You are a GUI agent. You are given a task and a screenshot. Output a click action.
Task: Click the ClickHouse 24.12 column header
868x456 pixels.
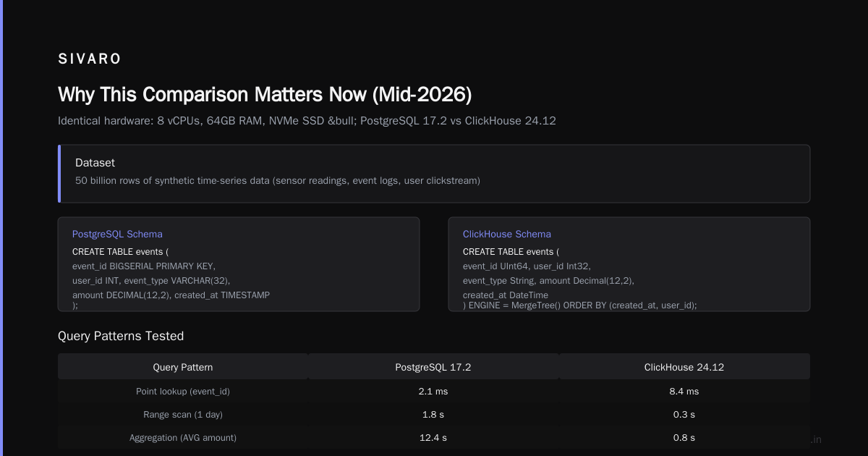click(x=684, y=367)
